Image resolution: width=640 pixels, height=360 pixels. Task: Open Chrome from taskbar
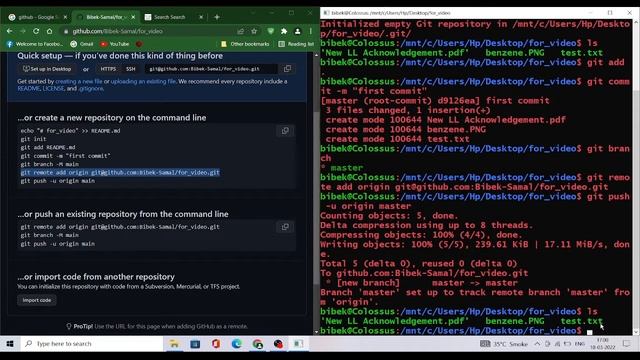258,344
